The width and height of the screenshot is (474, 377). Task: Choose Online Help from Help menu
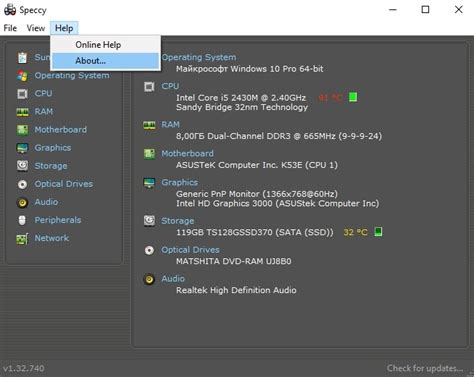pyautogui.click(x=105, y=45)
